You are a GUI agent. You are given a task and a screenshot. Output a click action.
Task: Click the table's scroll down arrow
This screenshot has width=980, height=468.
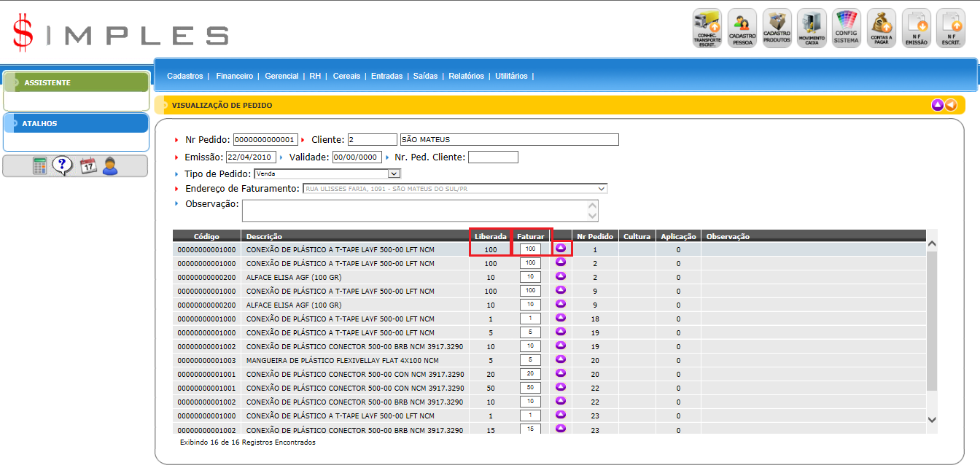pos(931,419)
